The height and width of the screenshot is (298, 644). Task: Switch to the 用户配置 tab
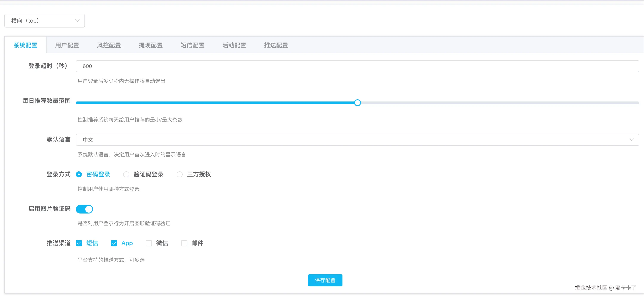(x=67, y=45)
